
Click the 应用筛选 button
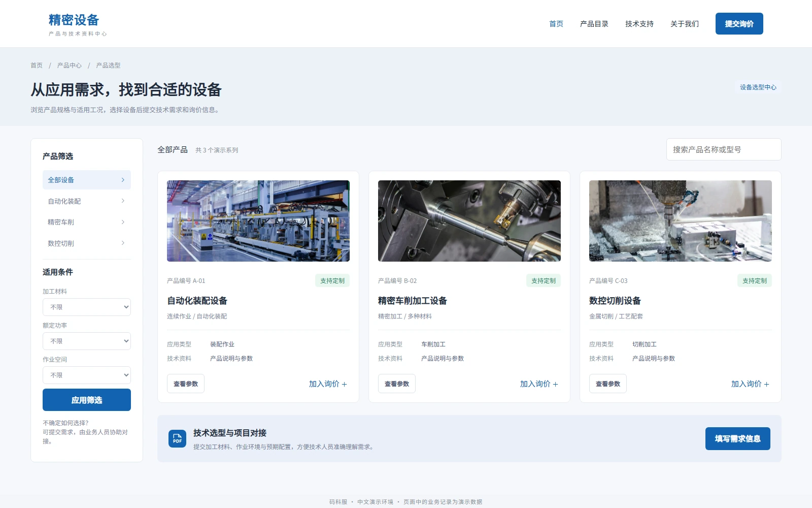click(87, 400)
